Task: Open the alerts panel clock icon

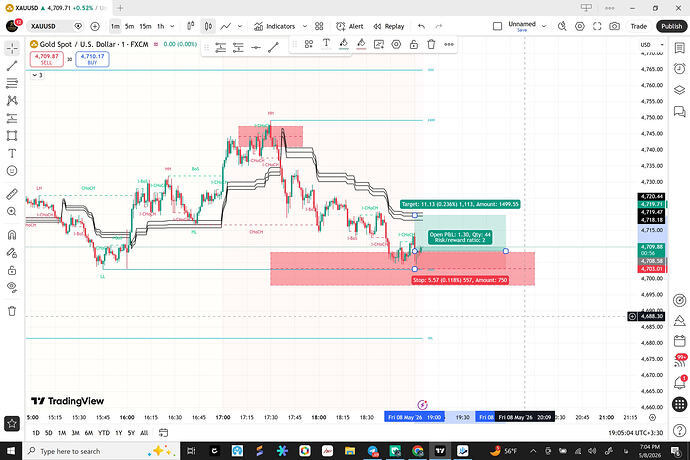Action: 679,69
